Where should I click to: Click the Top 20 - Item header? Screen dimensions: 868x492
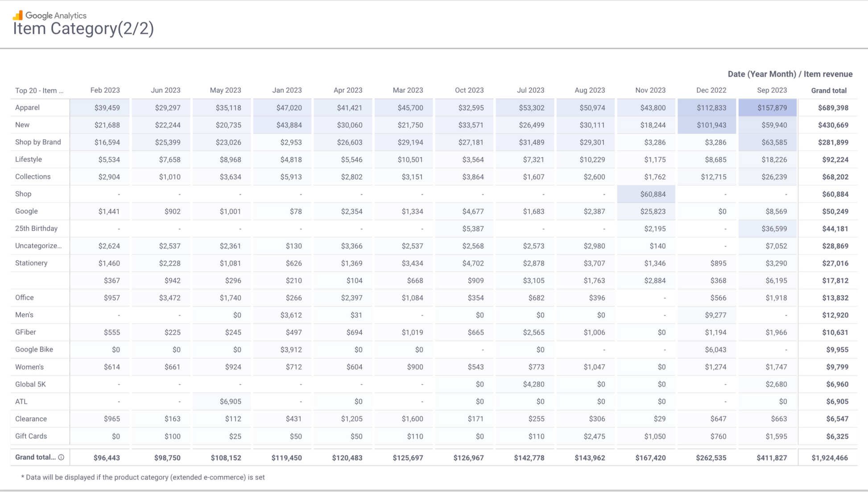click(39, 90)
